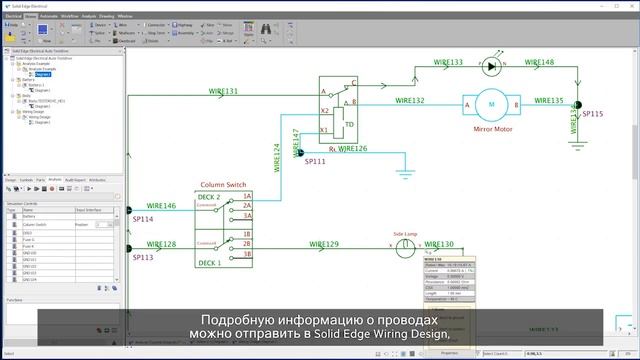
Task: Click the Input Interface column header
Action: 94,210
